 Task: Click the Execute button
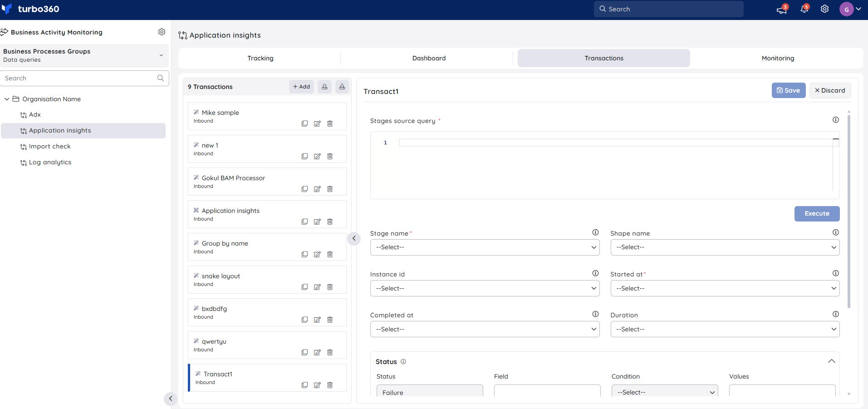(x=817, y=214)
